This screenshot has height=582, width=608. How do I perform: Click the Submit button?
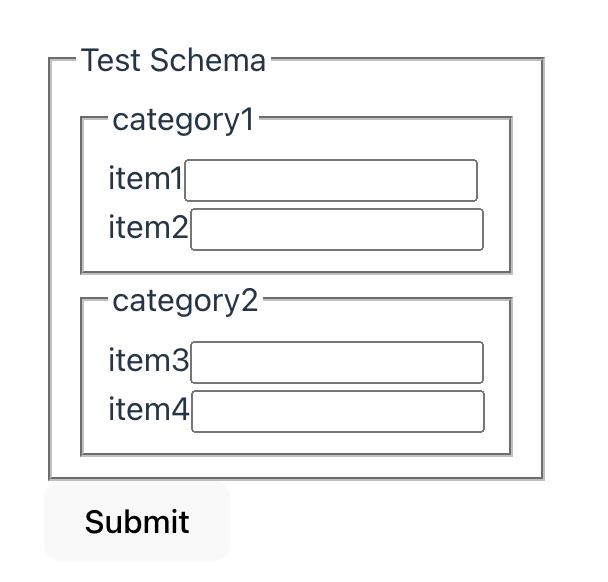coord(137,522)
